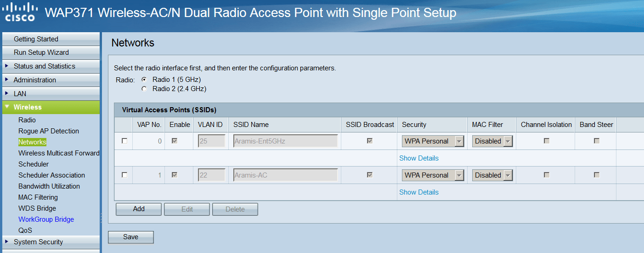The width and height of the screenshot is (644, 253).
Task: Toggle Enable checkbox for Aramis-Ent5GHz
Action: (175, 141)
